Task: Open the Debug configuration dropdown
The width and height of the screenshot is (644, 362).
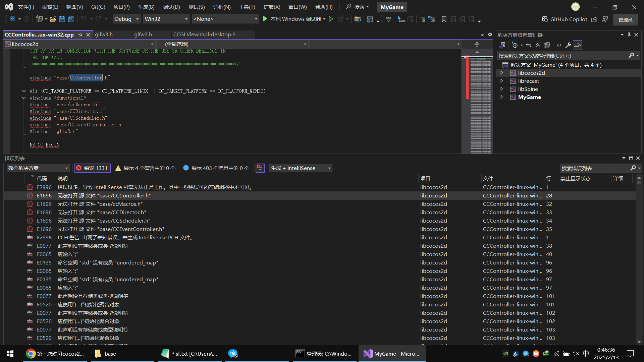Action: 126,19
